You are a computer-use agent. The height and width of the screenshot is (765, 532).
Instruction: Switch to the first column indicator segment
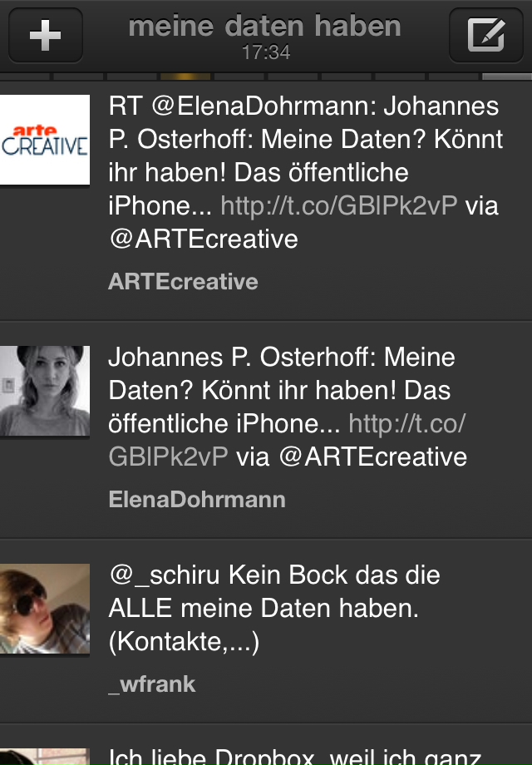coord(24,76)
